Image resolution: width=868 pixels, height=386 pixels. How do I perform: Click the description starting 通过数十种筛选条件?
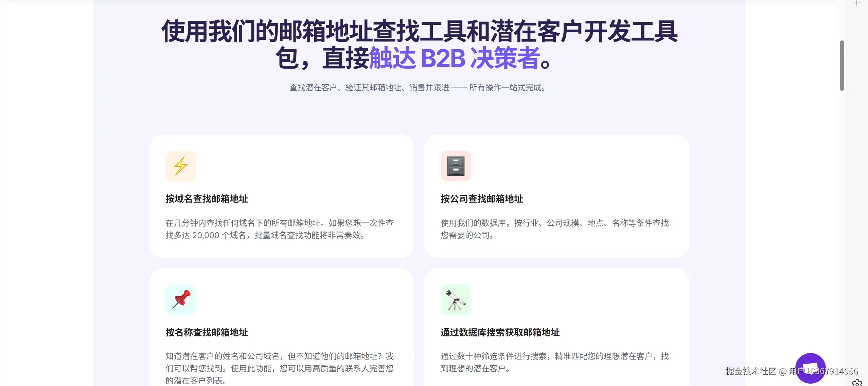point(554,362)
